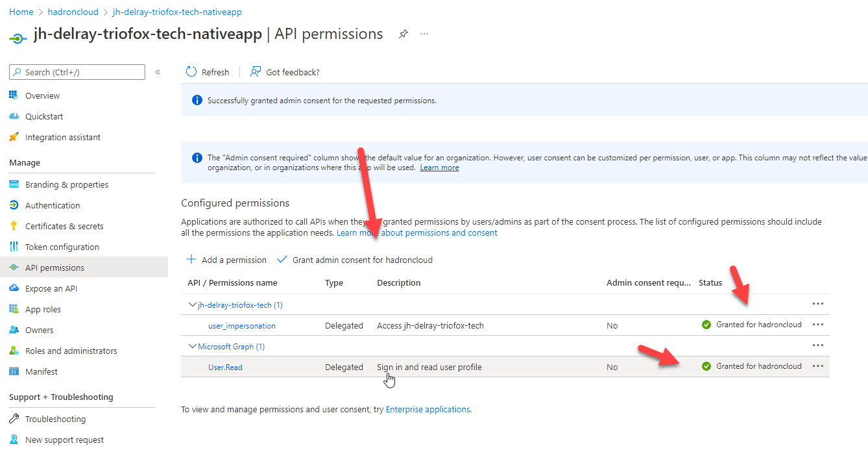Image resolution: width=868 pixels, height=461 pixels.
Task: Open ellipsis menu for Microsoft Graph group row
Action: (x=818, y=345)
